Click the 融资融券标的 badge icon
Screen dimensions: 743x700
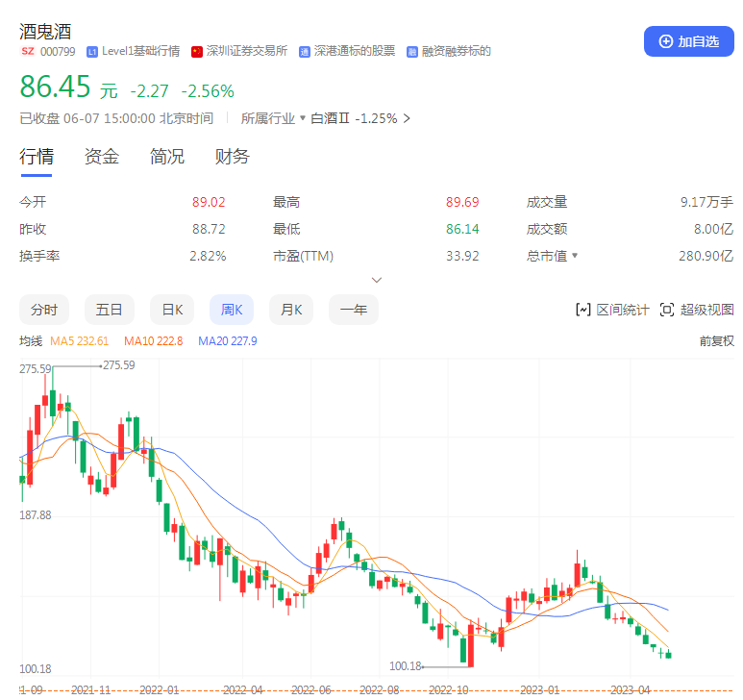click(411, 52)
